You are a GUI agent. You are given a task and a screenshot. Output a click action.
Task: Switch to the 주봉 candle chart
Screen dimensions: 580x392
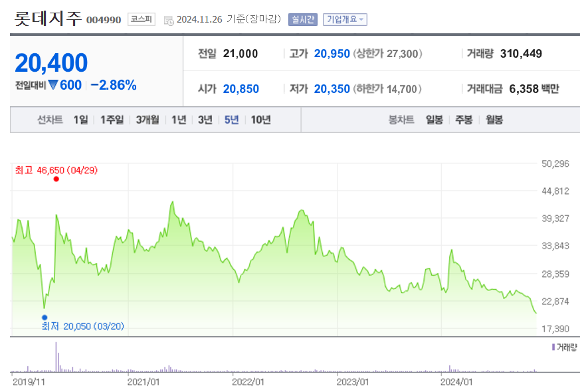(464, 120)
